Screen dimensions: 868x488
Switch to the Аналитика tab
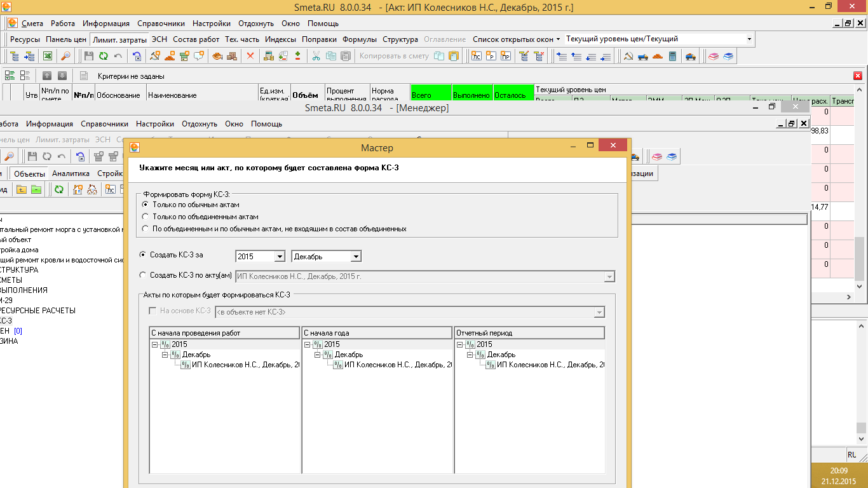[71, 173]
